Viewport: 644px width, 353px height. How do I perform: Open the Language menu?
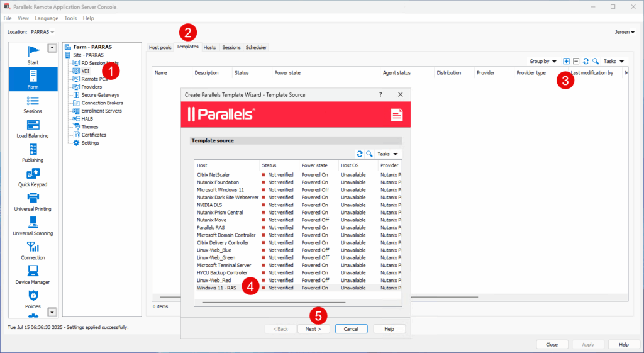[47, 18]
